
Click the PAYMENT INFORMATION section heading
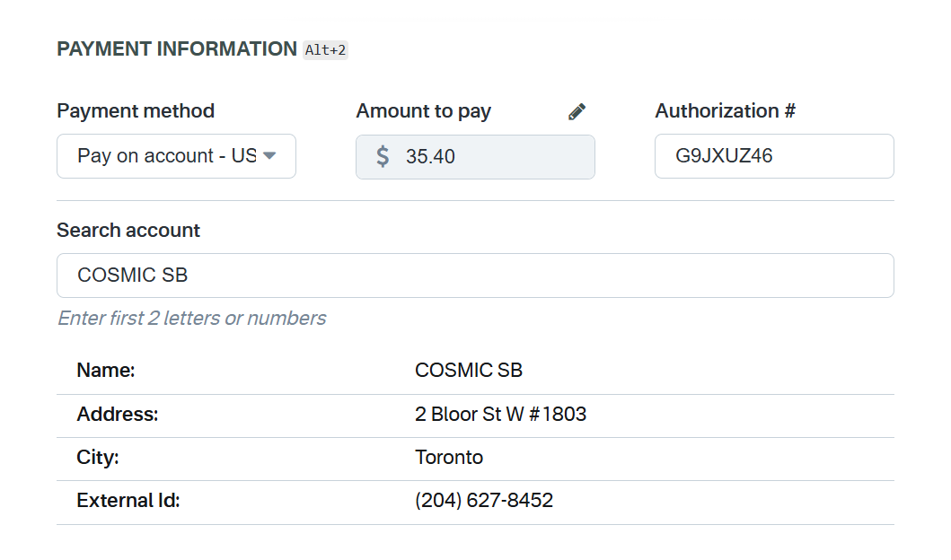(x=176, y=49)
